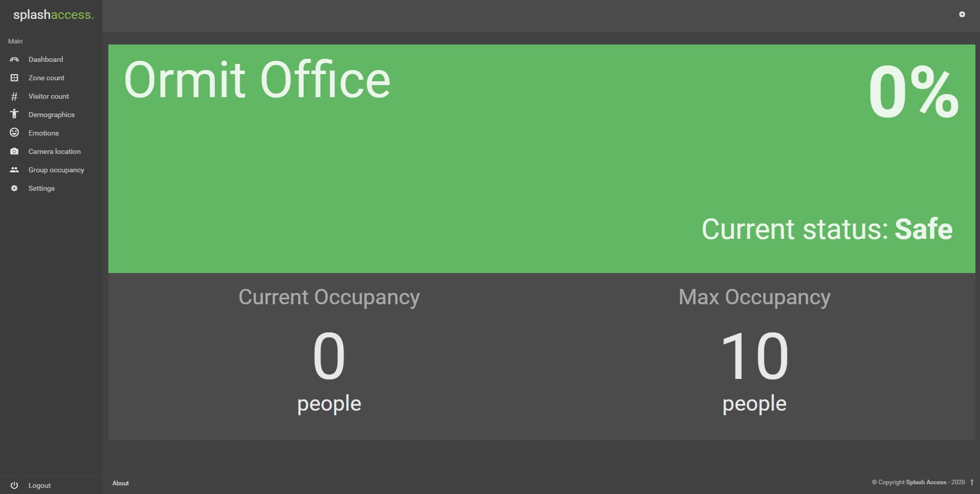The image size is (980, 494).
Task: Click the splashaccess logo
Action: 53,15
